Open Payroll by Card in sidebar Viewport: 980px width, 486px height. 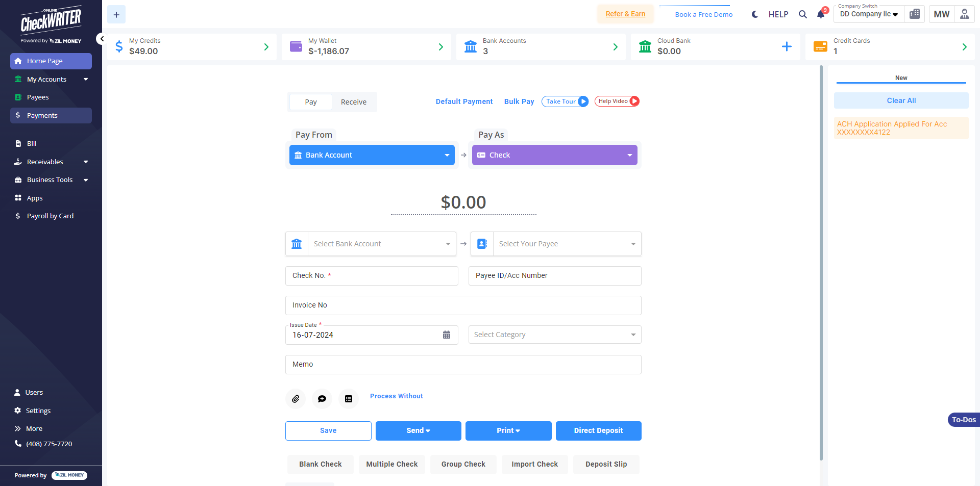tap(51, 216)
